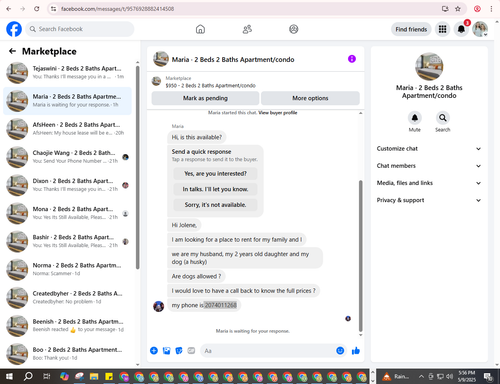Open Norma conversation
Screen dimensions: 500x384
67,269
